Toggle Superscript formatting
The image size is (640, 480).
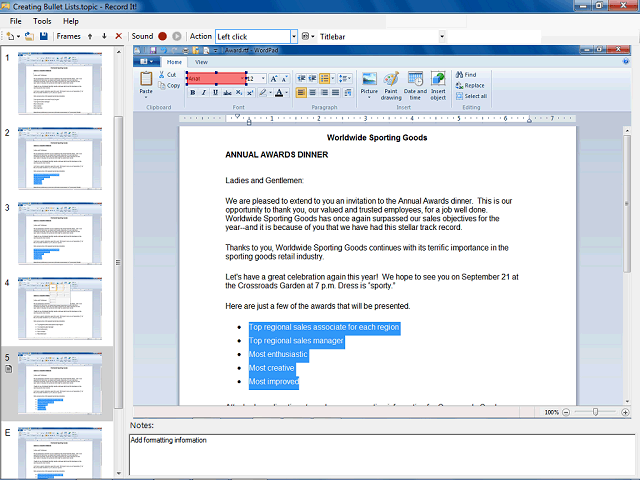pos(250,93)
